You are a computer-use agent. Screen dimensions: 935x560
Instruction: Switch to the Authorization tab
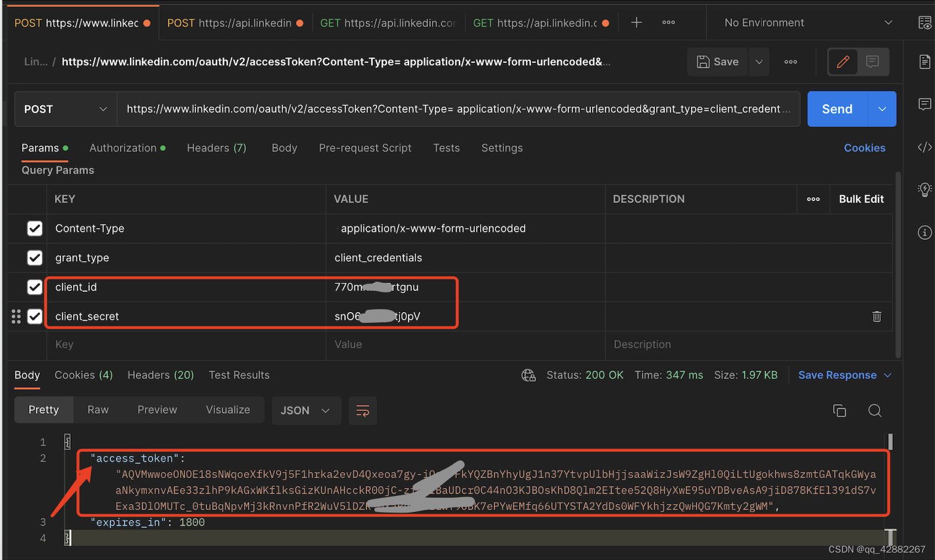pyautogui.click(x=127, y=148)
